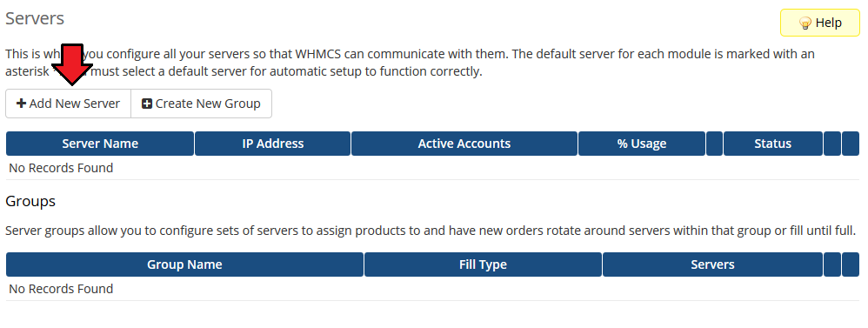Click the lightbulb icon in Help
Viewport: 868px width, 328px height.
(805, 23)
